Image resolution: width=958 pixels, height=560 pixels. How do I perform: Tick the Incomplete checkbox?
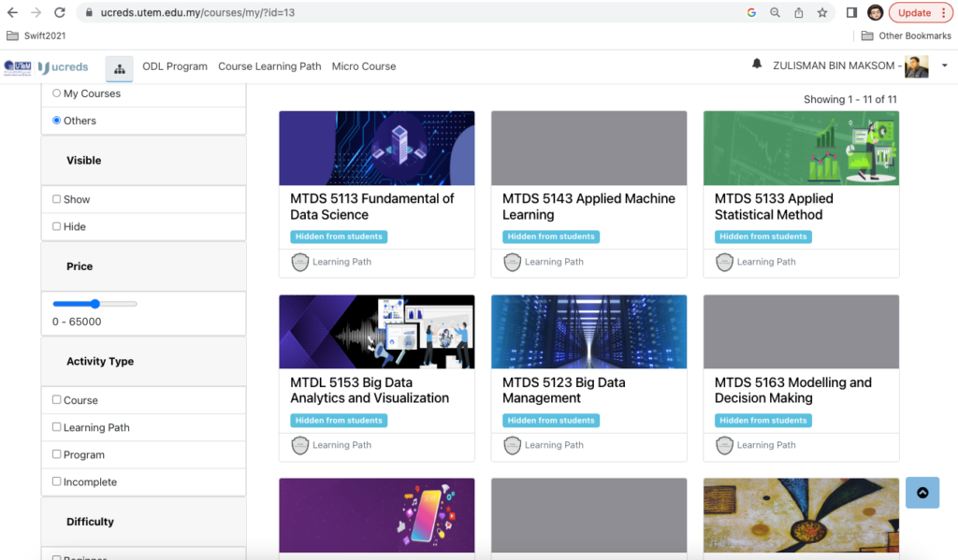57,481
